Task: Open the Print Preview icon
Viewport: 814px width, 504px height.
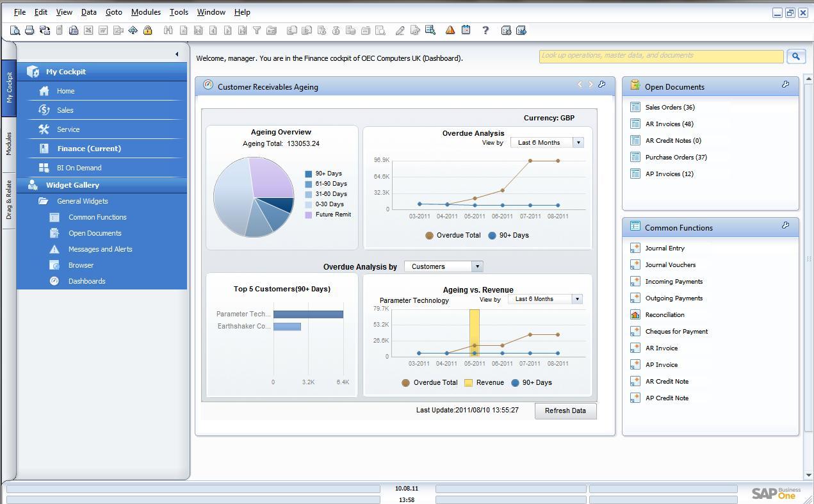Action: 15,30
